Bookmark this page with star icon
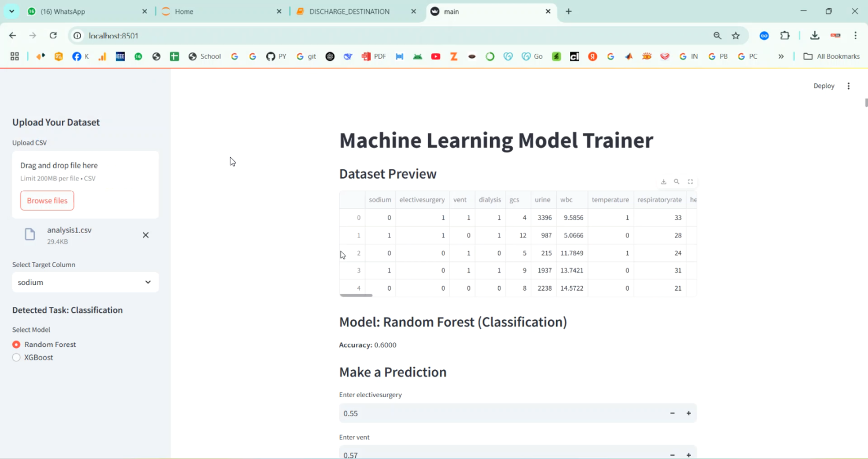This screenshot has width=868, height=459. (x=735, y=36)
